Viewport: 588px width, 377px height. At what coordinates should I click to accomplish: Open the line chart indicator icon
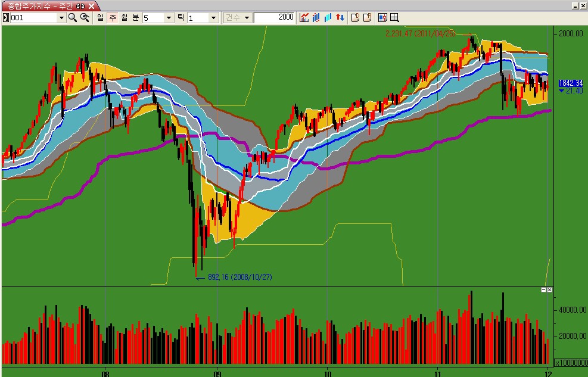tap(304, 17)
